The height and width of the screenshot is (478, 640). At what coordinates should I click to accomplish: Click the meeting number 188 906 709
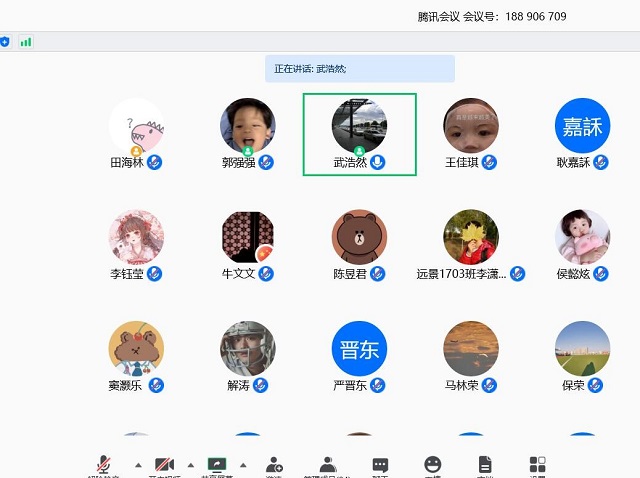[x=536, y=16]
